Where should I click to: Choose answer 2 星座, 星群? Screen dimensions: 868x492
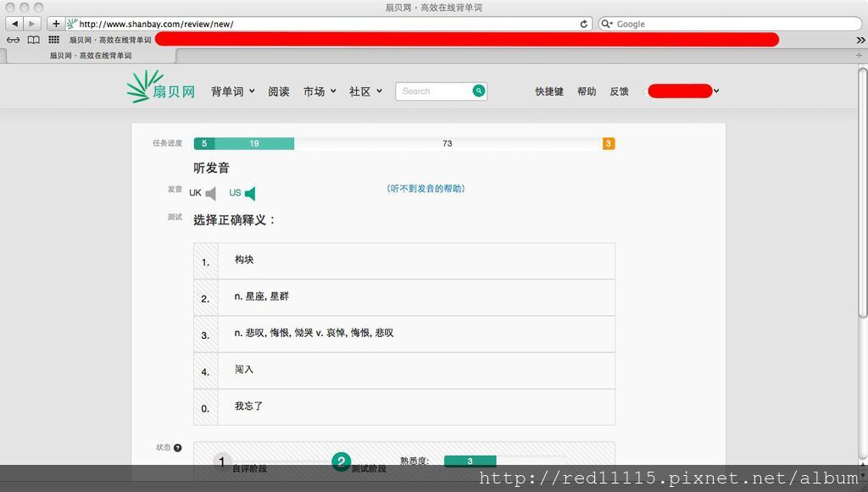pyautogui.click(x=404, y=297)
